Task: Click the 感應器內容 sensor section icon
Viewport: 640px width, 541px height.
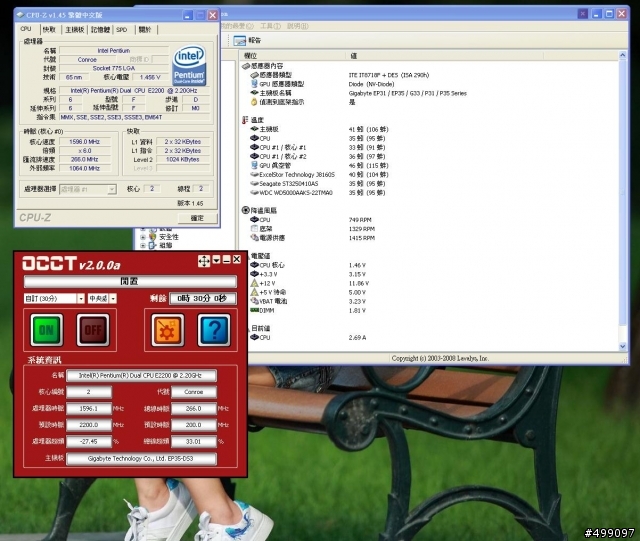Action: tap(246, 66)
